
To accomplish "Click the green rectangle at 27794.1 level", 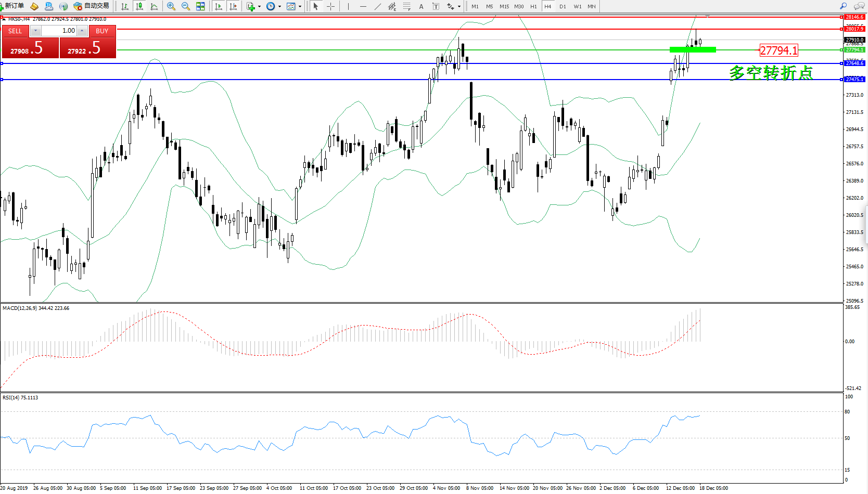I will [x=692, y=50].
